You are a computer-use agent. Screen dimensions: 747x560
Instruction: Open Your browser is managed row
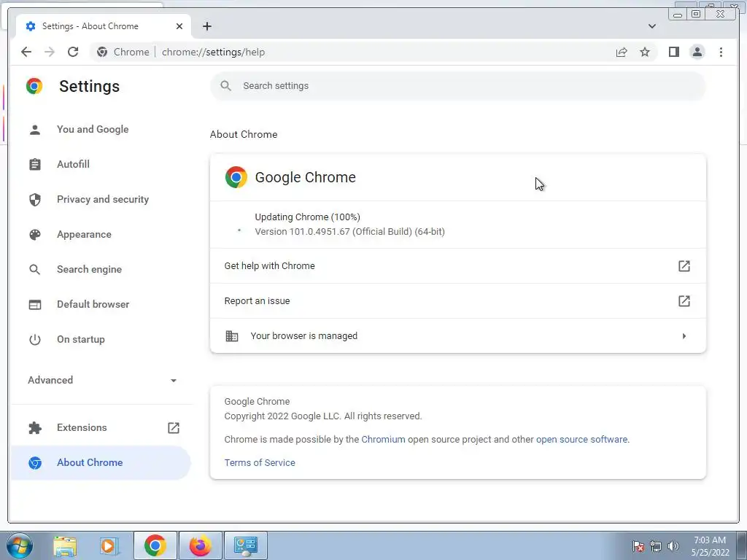click(458, 335)
